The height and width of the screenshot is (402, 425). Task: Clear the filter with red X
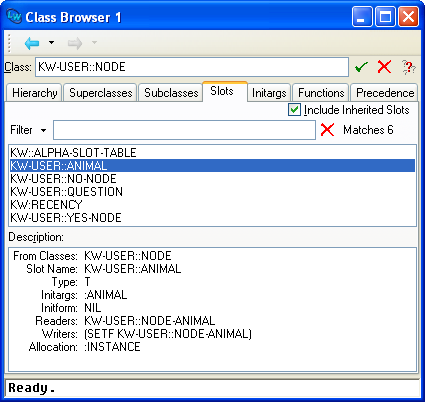tap(327, 130)
